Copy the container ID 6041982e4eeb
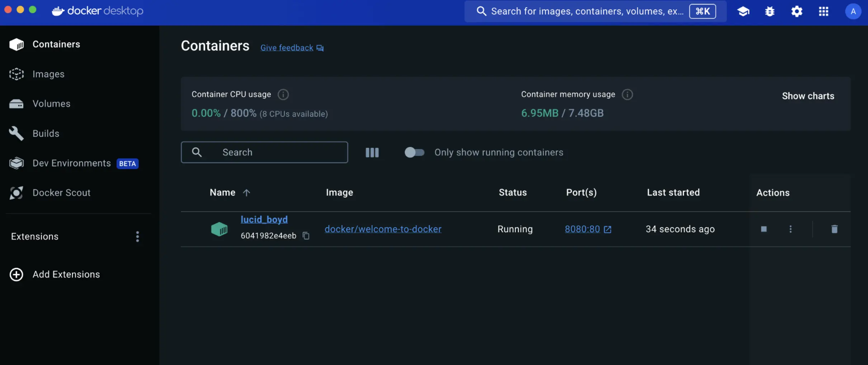Screen dimensions: 868x365 306,236
